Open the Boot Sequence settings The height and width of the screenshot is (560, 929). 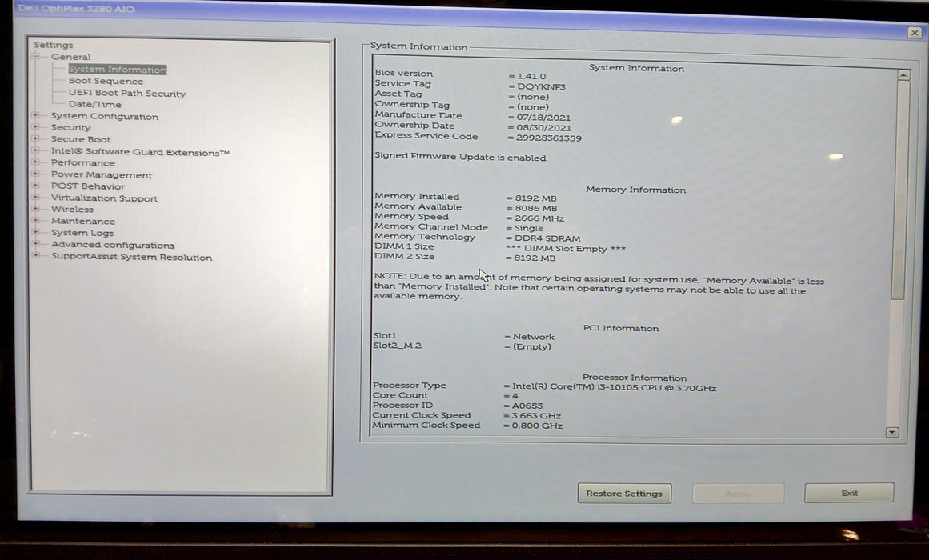click(106, 81)
